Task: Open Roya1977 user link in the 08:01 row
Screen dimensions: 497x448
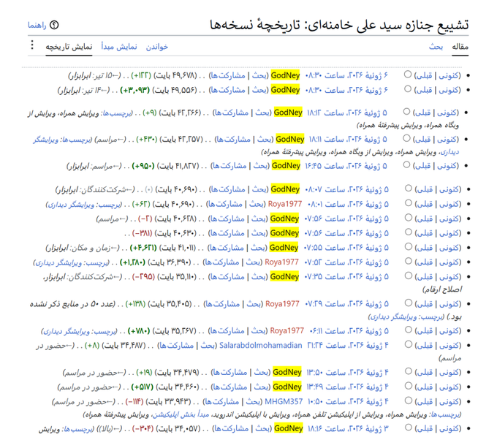Action: tap(285, 204)
